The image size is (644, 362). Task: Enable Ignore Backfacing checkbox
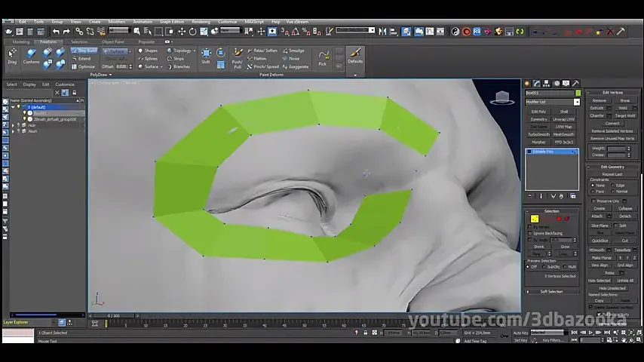click(530, 233)
